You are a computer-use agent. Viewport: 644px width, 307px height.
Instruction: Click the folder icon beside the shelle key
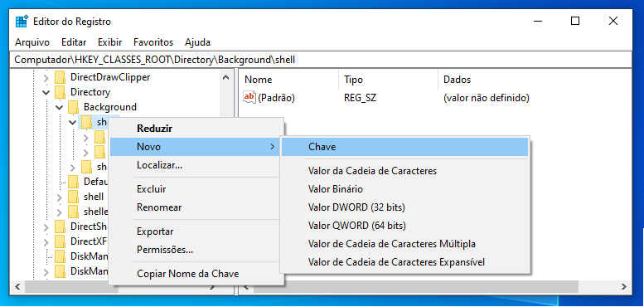click(x=73, y=212)
